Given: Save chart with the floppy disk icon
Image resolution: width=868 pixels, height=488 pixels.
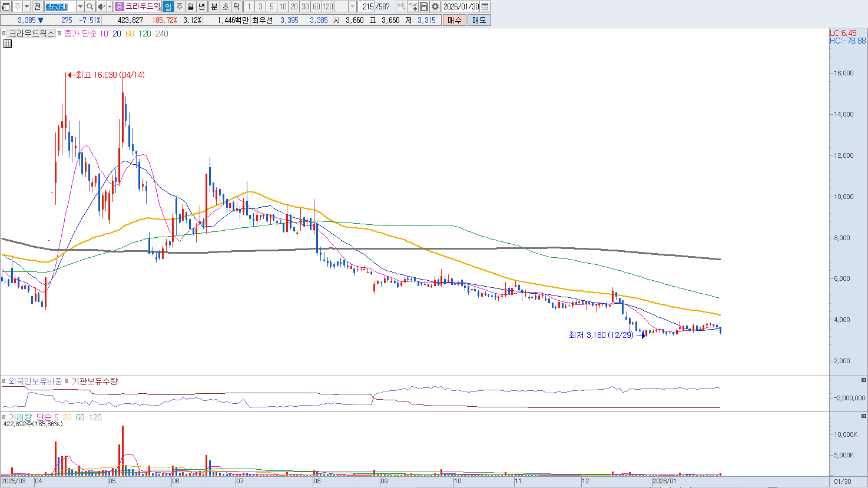Looking at the screenshot, I should 424,6.
